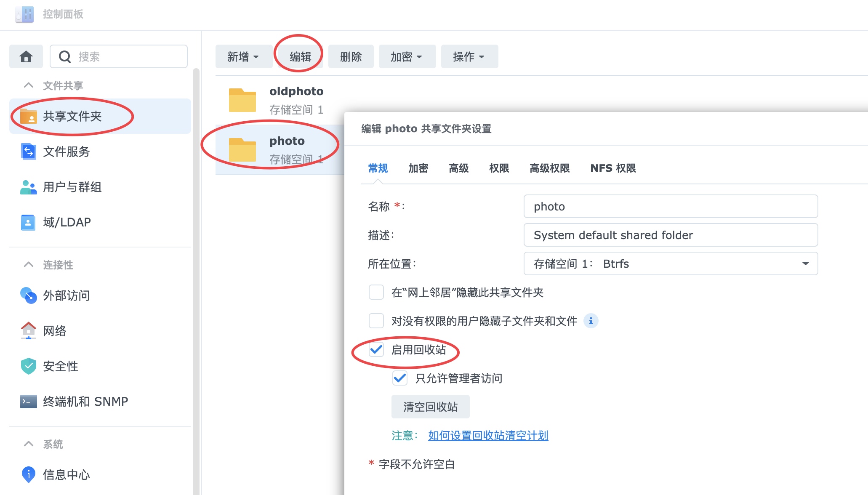Screen dimensions: 868x495
Task: Switch to the NFS 权限 tab
Action: tap(613, 168)
